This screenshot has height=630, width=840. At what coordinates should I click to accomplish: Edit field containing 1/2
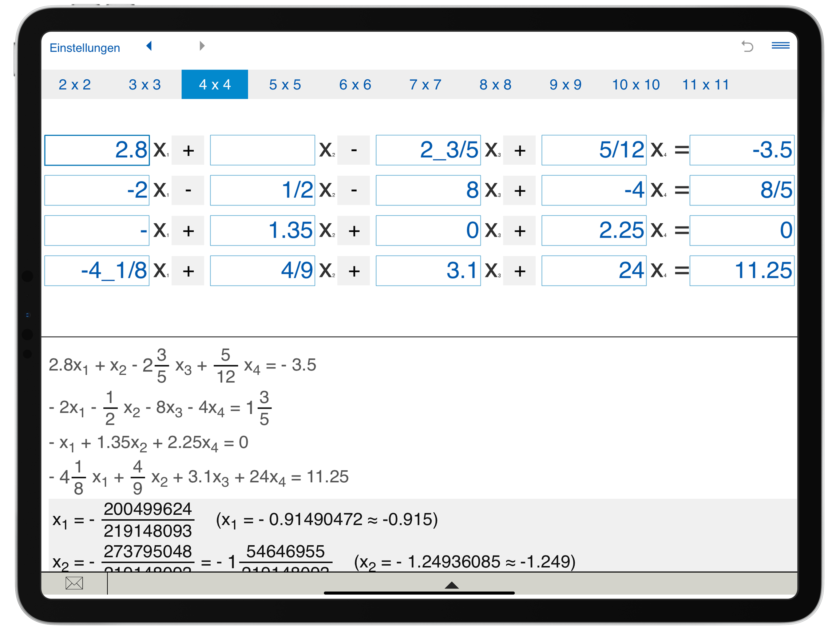click(x=262, y=190)
